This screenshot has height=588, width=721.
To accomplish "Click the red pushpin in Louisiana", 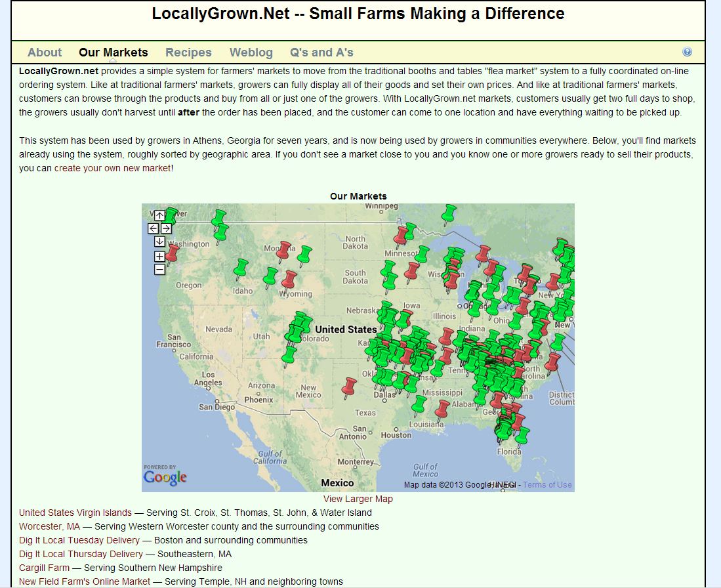I will [442, 410].
